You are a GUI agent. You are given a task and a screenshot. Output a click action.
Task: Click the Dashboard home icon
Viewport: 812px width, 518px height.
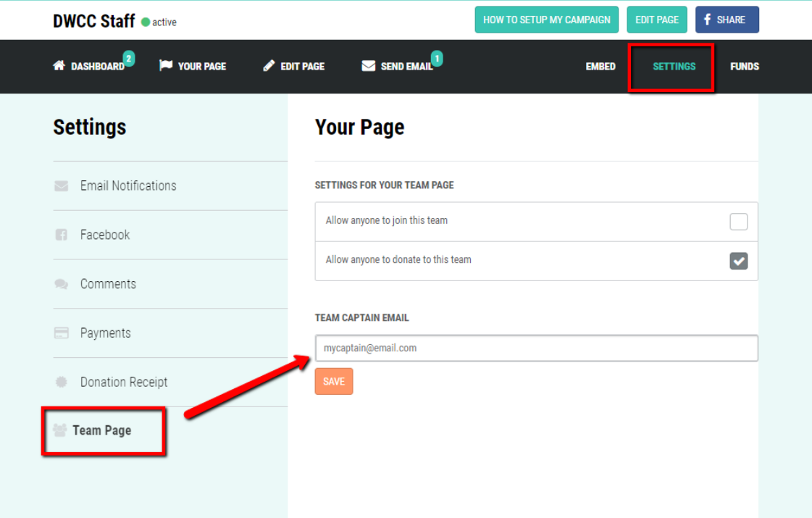pyautogui.click(x=59, y=65)
